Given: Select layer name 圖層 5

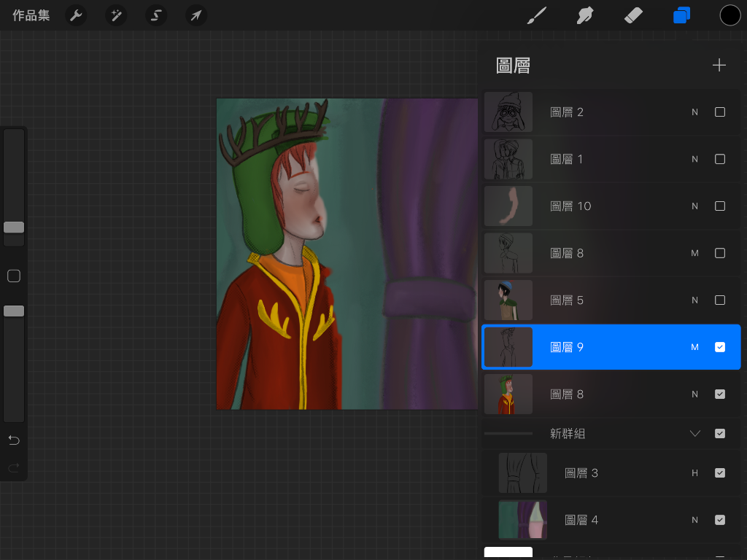Looking at the screenshot, I should 566,300.
